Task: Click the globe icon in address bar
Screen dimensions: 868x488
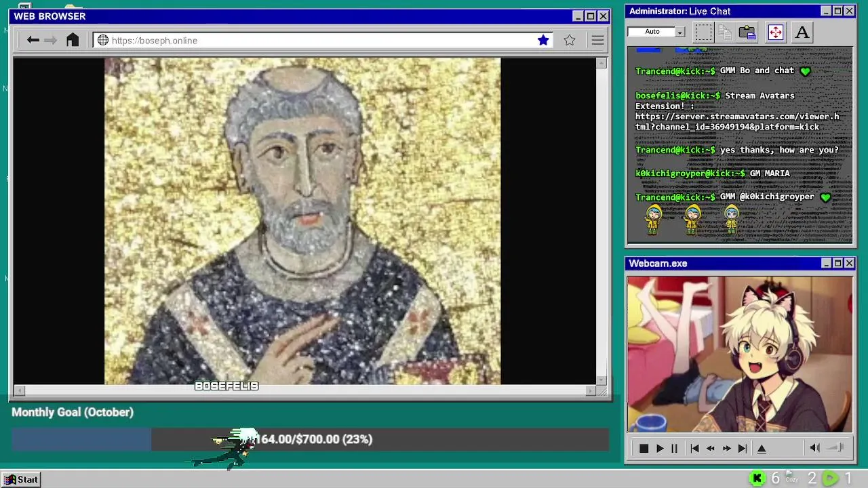Action: [x=103, y=40]
